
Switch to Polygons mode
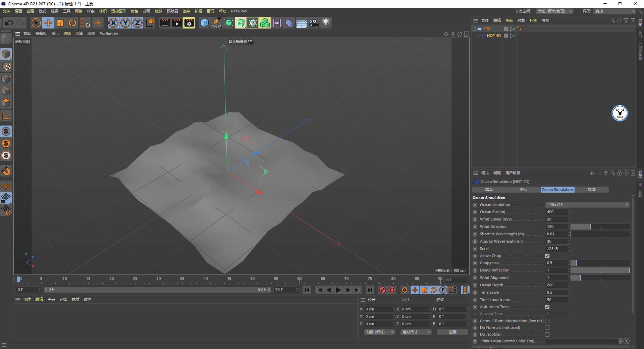tap(6, 103)
